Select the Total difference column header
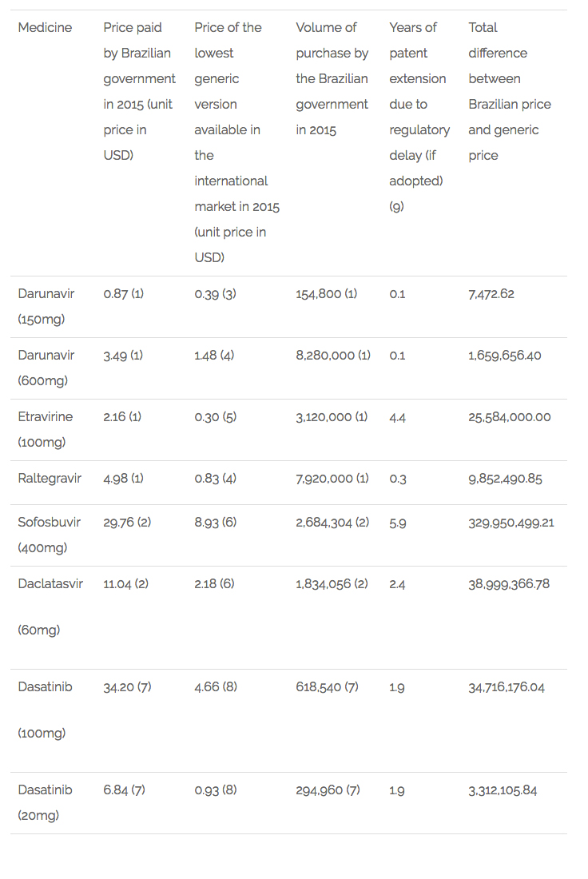The image size is (588, 879). tap(510, 91)
